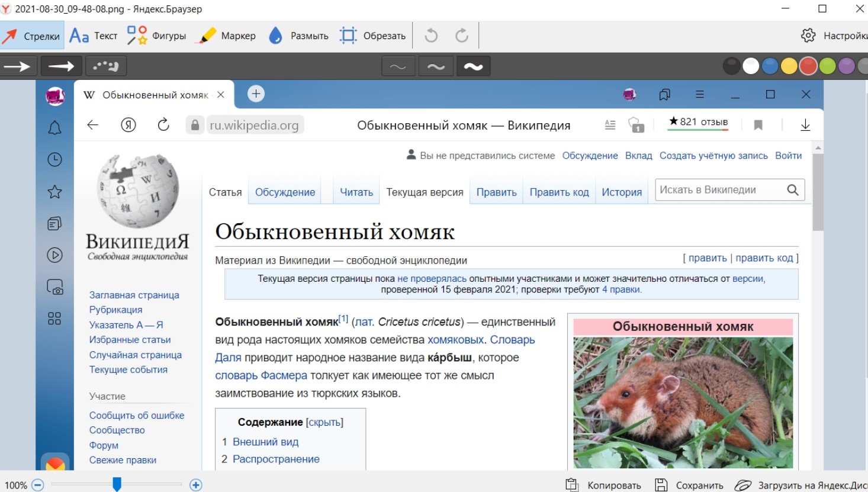The height and width of the screenshot is (492, 868).
Task: Click the хомяковых link in article
Action: click(x=456, y=340)
